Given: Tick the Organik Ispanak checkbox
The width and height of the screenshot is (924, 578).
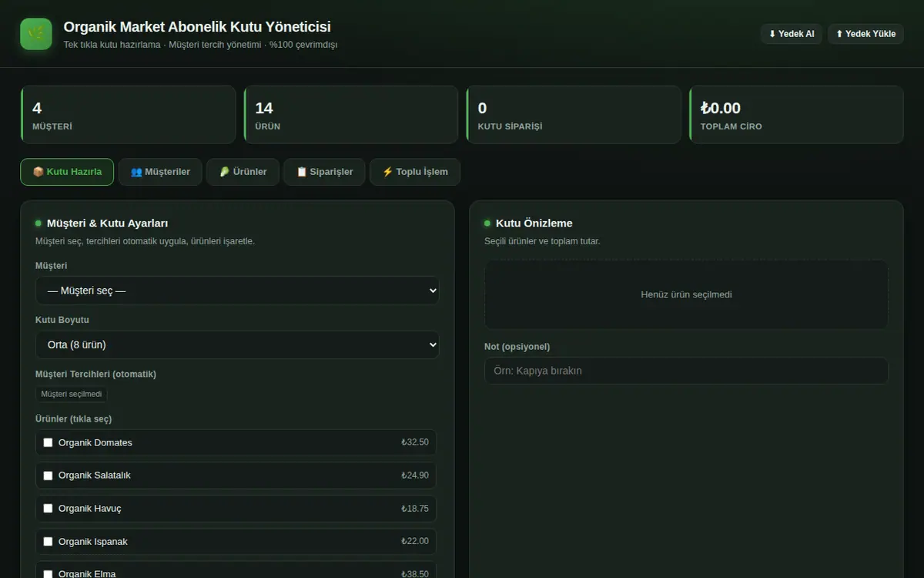Looking at the screenshot, I should coord(48,542).
